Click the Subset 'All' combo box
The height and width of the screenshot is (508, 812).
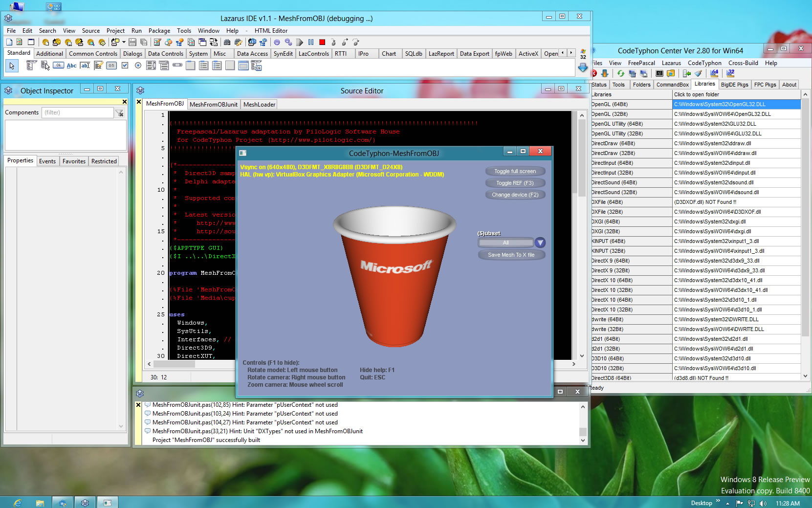506,243
